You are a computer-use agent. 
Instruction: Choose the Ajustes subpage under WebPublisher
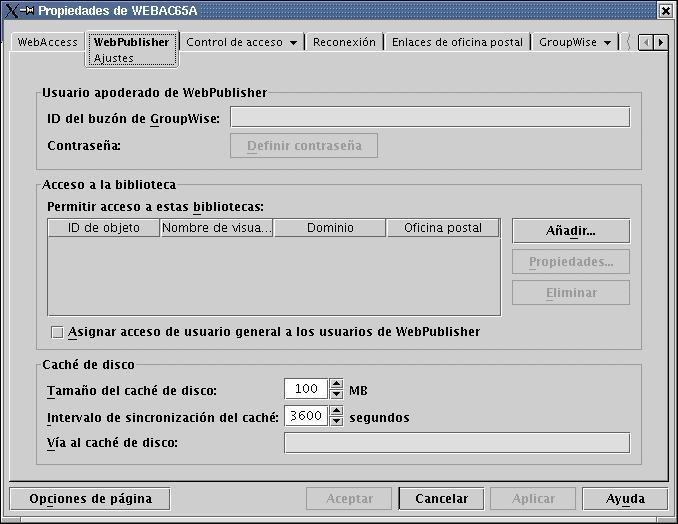[x=114, y=58]
